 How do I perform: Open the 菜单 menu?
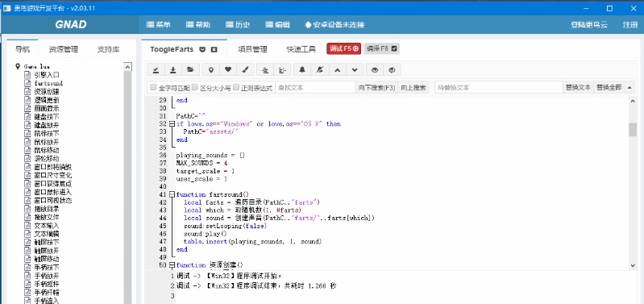click(x=159, y=25)
